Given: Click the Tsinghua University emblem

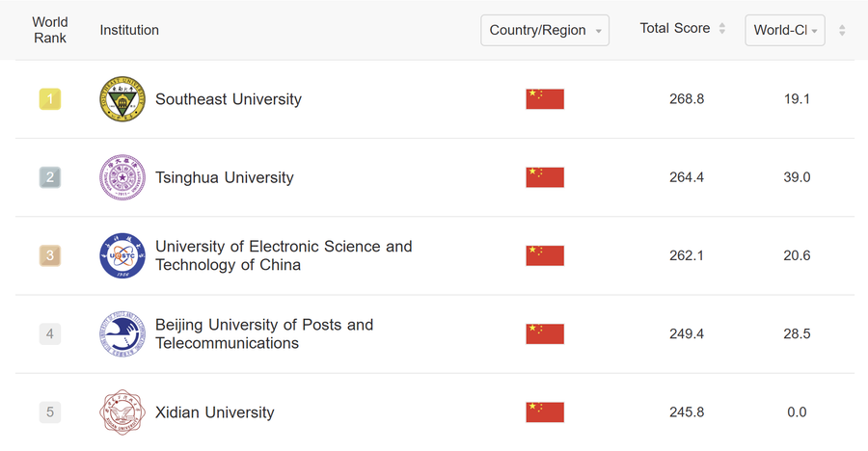Looking at the screenshot, I should pyautogui.click(x=122, y=177).
